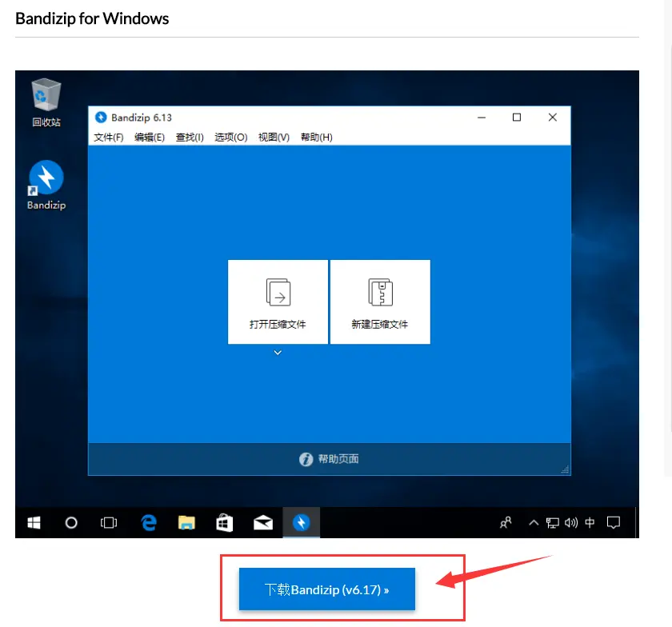Open the 帮助页面 link
This screenshot has width=672, height=627.
(x=338, y=459)
